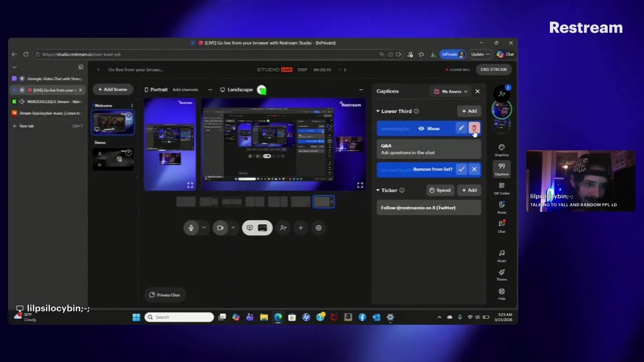644x362 pixels.
Task: Click the Windows taskbar Search box
Action: click(x=179, y=317)
